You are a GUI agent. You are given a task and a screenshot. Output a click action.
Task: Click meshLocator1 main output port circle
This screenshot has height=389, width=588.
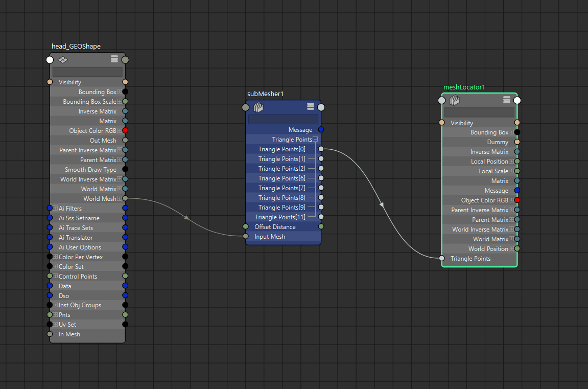(x=517, y=100)
